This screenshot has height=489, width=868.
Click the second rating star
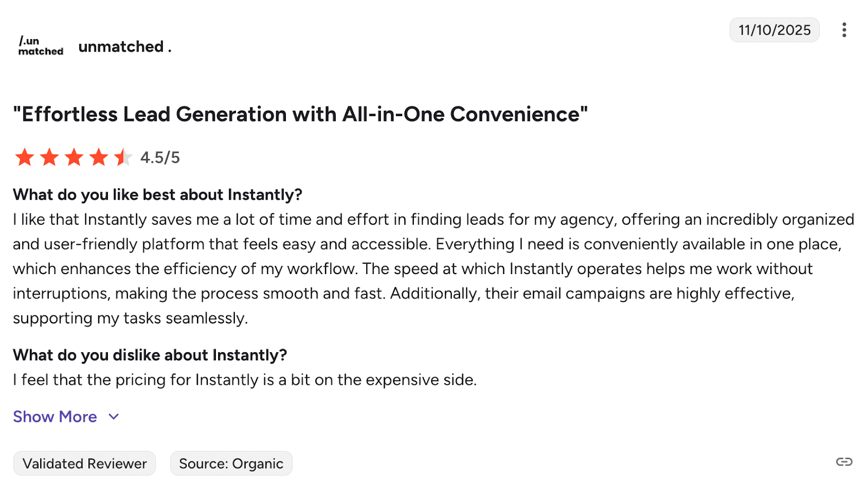point(49,157)
